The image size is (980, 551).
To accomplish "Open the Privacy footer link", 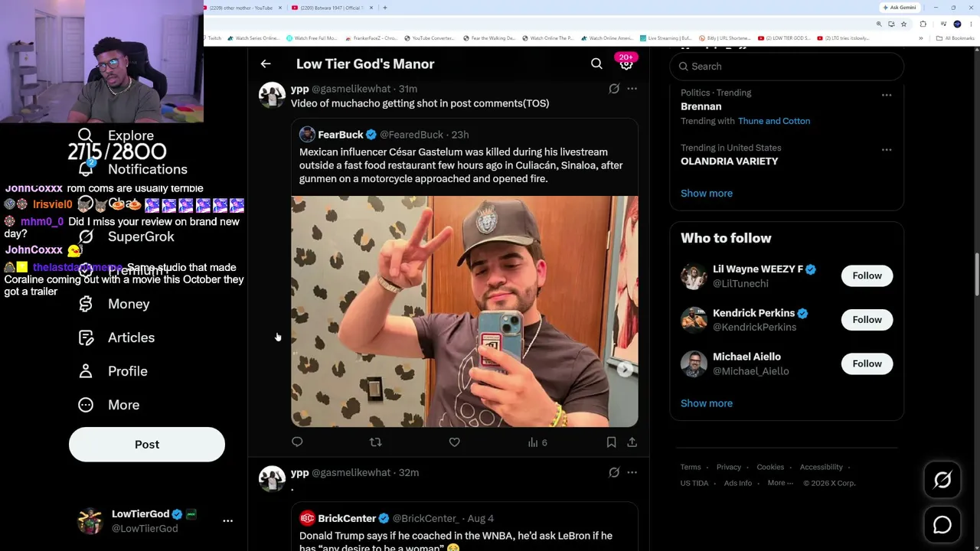I will coord(729,467).
